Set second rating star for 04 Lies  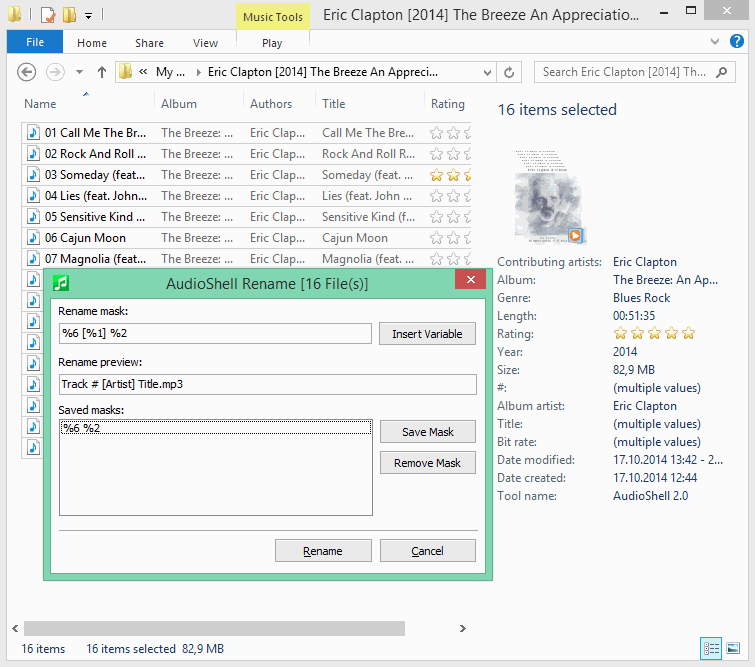(453, 196)
